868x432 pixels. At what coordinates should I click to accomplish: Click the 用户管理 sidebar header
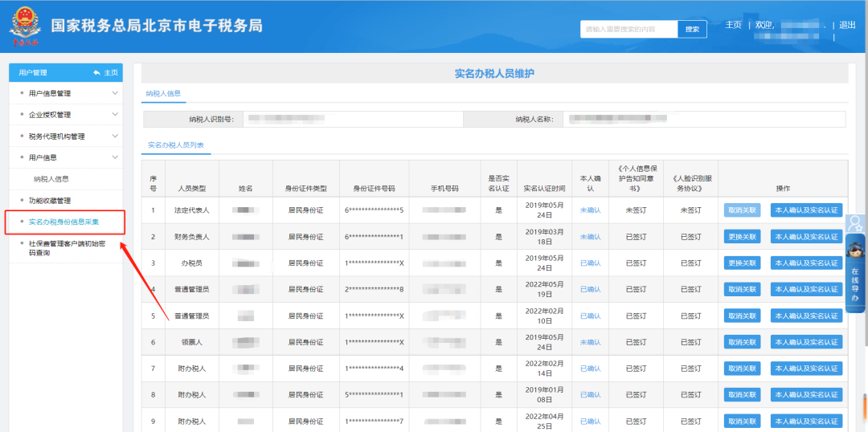pyautogui.click(x=33, y=72)
